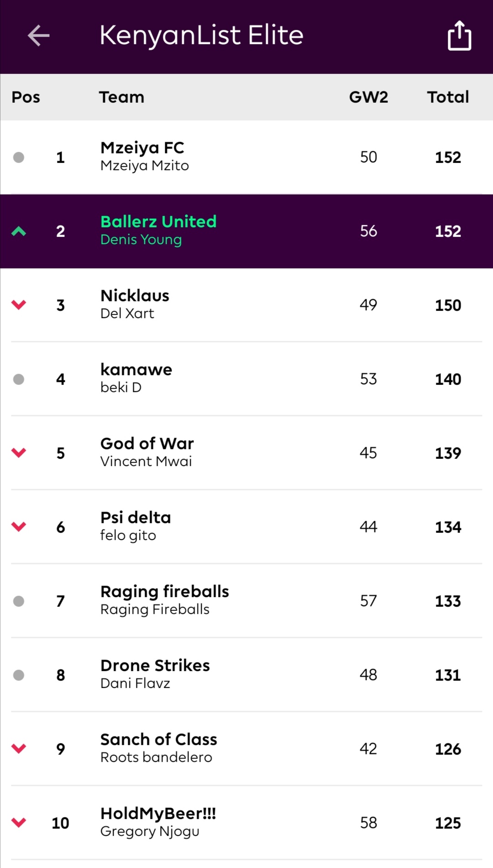Image resolution: width=493 pixels, height=868 pixels.
Task: Click the red down arrow beside Sanch of Class
Action: 19,749
